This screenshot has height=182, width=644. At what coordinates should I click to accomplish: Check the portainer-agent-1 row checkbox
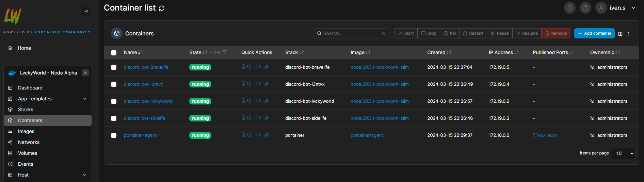click(114, 135)
